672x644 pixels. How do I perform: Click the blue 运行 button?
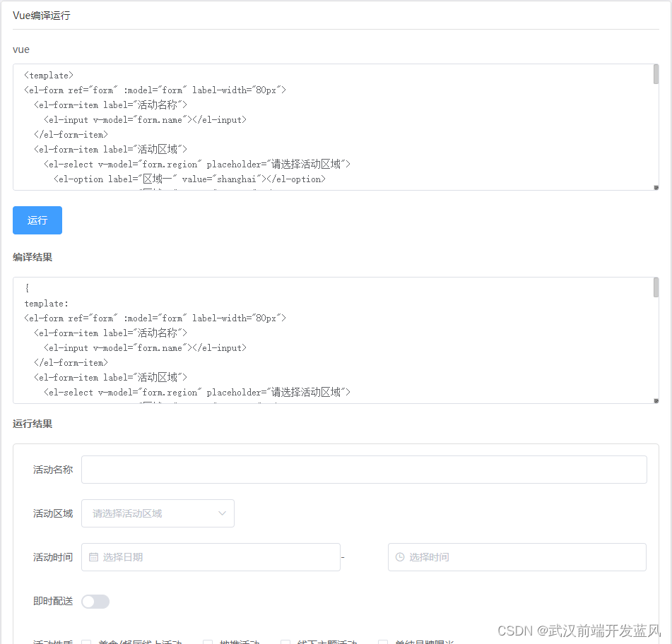pos(37,220)
